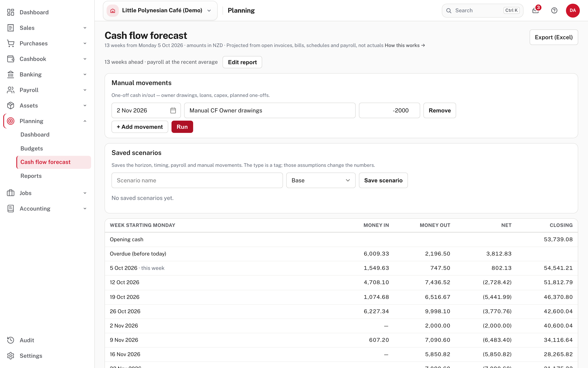Click the search magnifier icon
This screenshot has height=368, width=588.
click(x=449, y=11)
